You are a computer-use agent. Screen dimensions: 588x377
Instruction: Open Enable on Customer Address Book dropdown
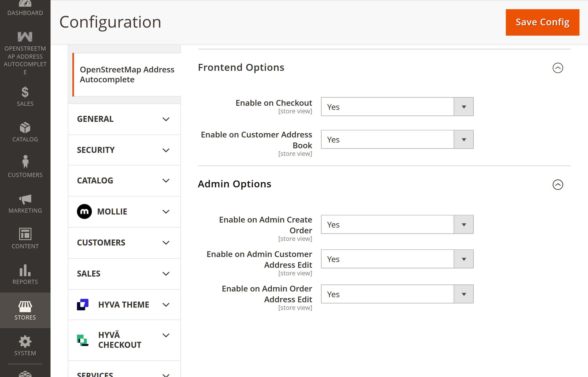coord(397,139)
